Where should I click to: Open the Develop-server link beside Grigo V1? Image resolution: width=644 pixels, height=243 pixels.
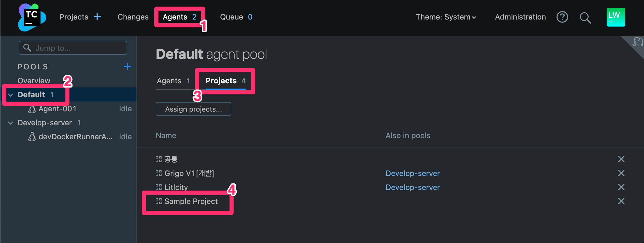[x=412, y=173]
